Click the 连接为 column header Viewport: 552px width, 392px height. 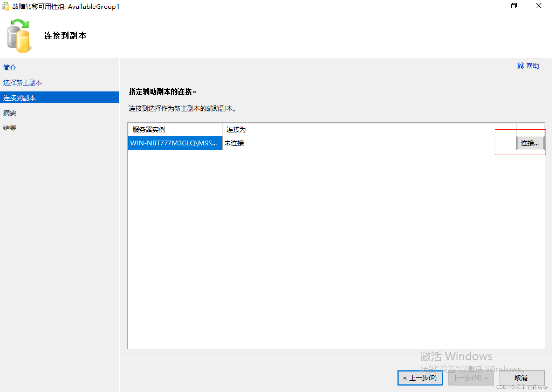(x=369, y=130)
